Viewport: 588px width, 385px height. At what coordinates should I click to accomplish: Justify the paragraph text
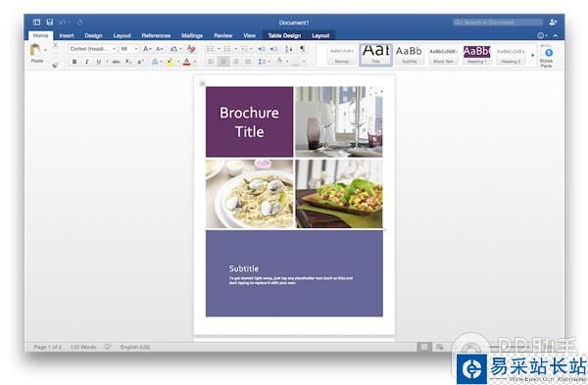coord(248,62)
